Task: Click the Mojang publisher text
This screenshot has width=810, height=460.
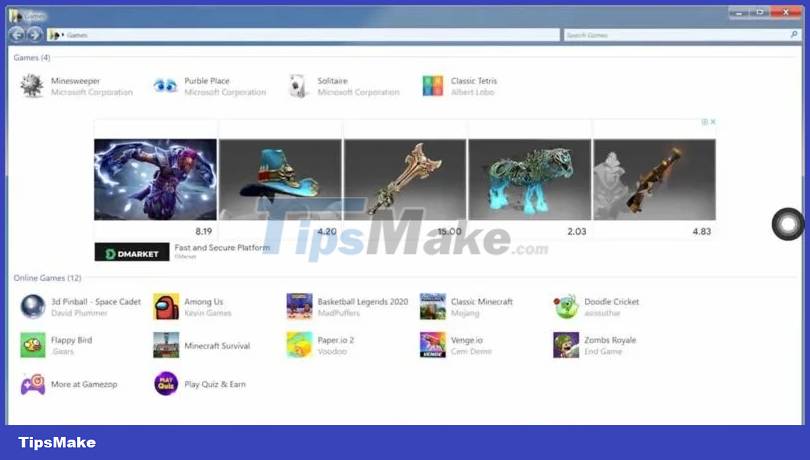Action: pos(465,313)
